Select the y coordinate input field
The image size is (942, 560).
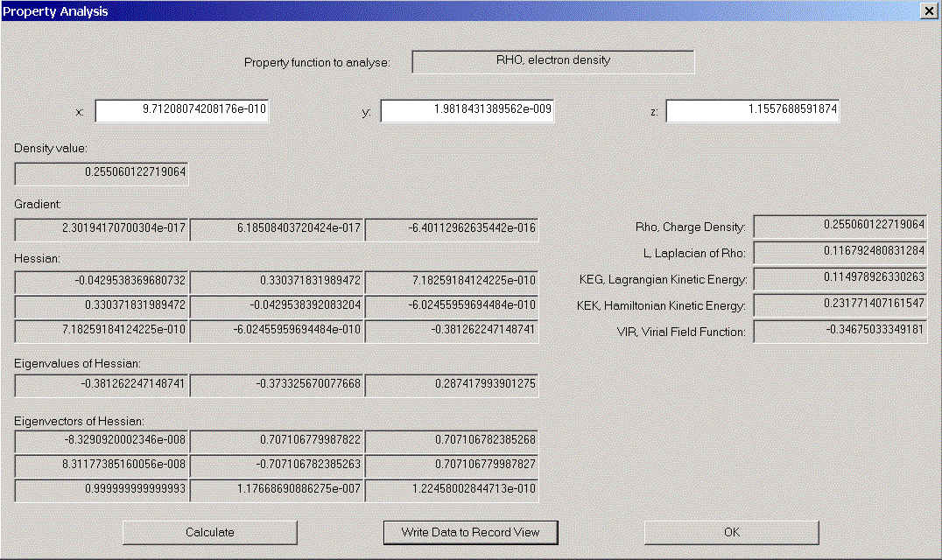[x=467, y=111]
